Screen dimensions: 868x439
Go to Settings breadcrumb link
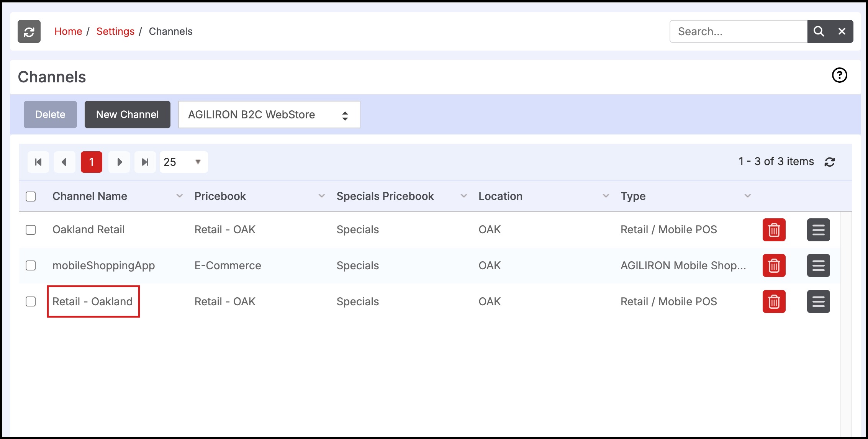pyautogui.click(x=115, y=31)
